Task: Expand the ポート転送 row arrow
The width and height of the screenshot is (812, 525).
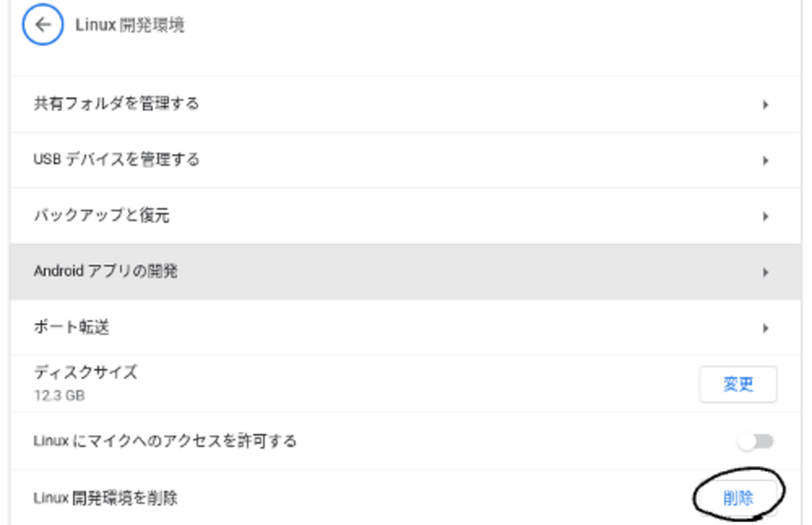Action: 765,327
